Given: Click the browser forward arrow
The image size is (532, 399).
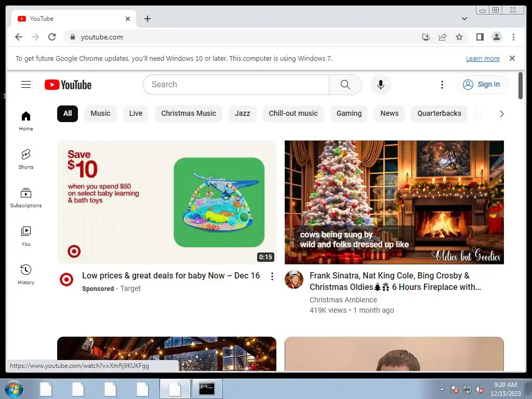Looking at the screenshot, I should point(35,37).
